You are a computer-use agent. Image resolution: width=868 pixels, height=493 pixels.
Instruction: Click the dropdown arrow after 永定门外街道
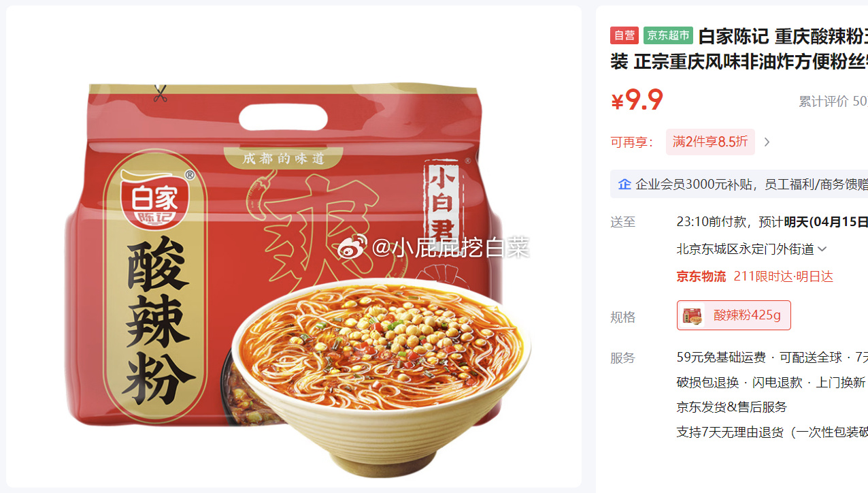pos(822,249)
